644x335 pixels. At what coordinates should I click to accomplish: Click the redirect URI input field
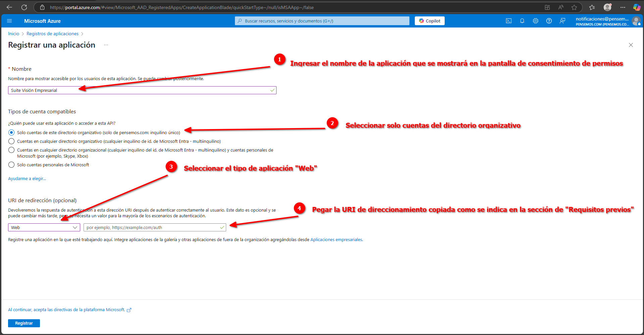(x=152, y=227)
